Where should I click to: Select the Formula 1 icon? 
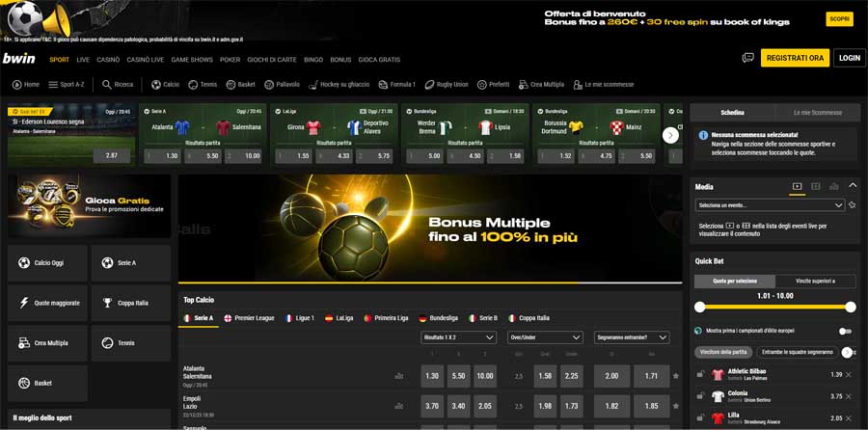tap(383, 85)
